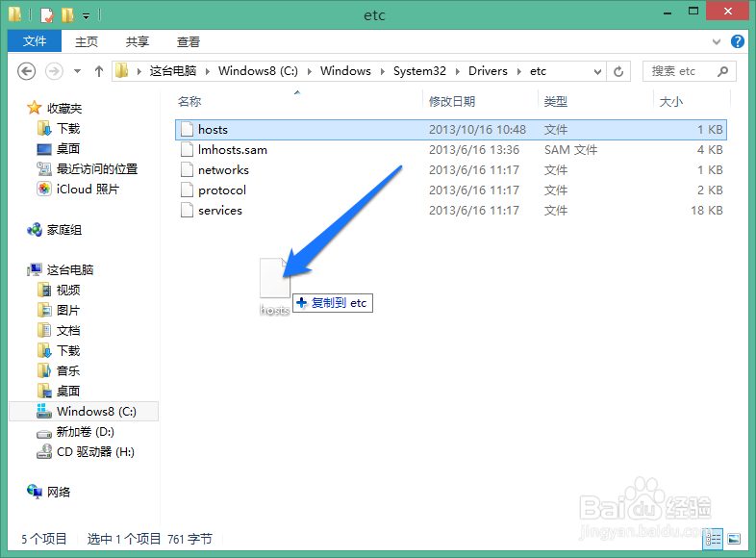Select Windows8 (C:) drive in sidebar
The width and height of the screenshot is (756, 558).
84,412
